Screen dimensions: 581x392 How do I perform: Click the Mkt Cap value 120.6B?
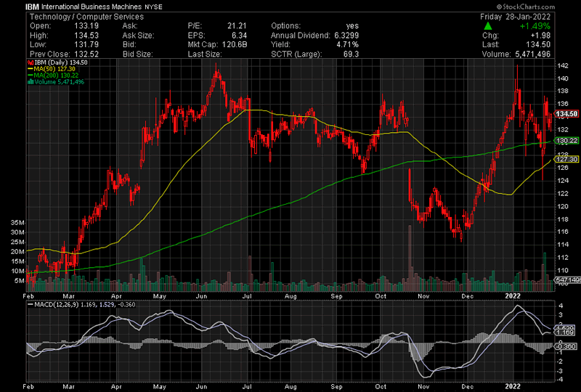(x=235, y=44)
